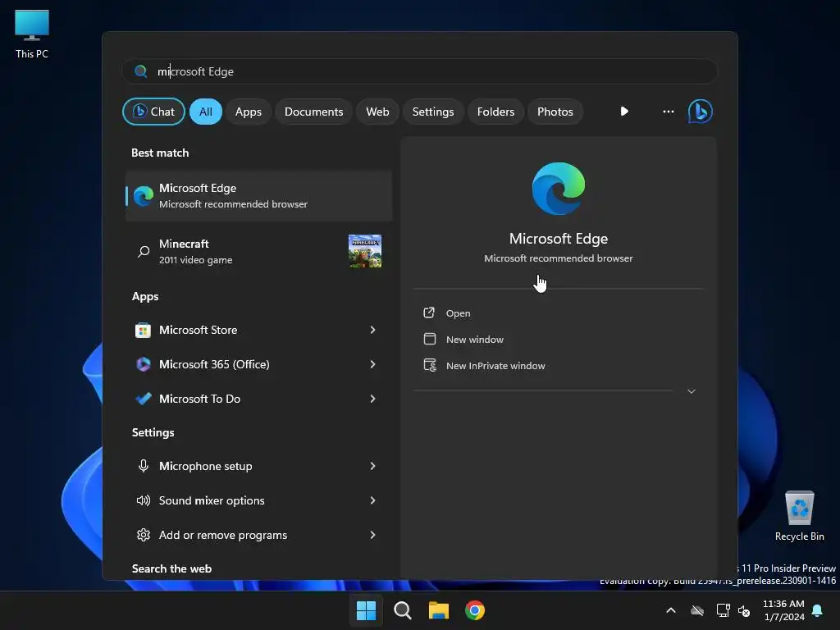Click the Open action icon for Edge
The width and height of the screenshot is (840, 630).
tap(429, 313)
